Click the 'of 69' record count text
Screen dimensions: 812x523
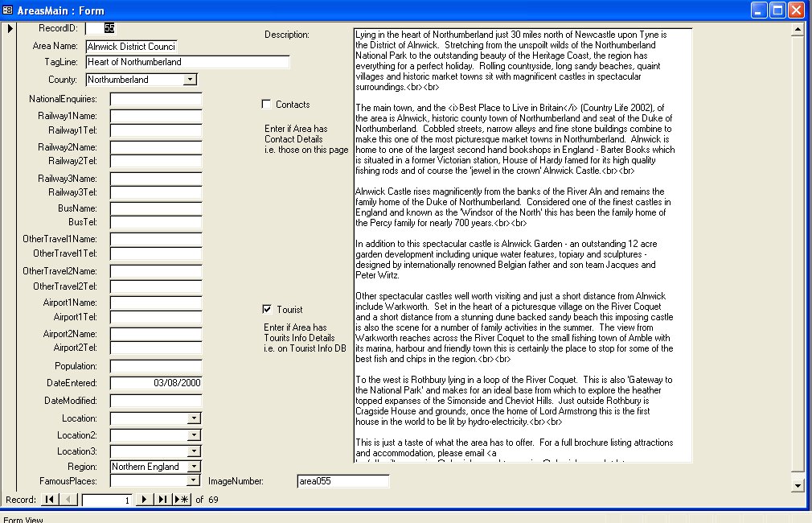pyautogui.click(x=207, y=500)
